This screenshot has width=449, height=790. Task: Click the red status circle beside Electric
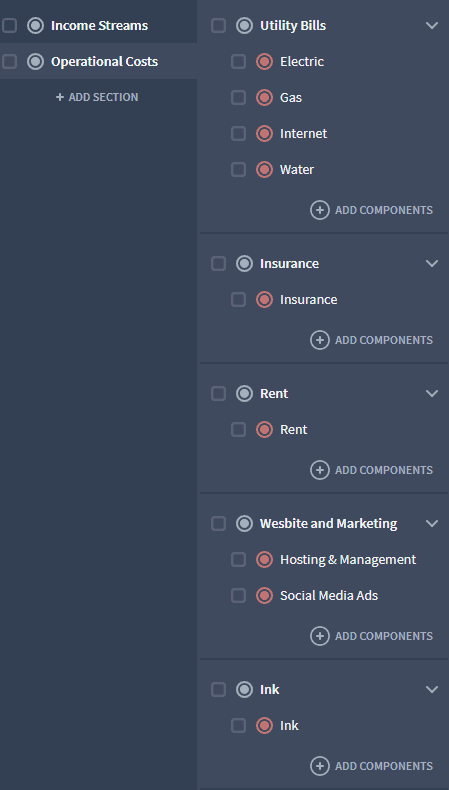click(265, 61)
